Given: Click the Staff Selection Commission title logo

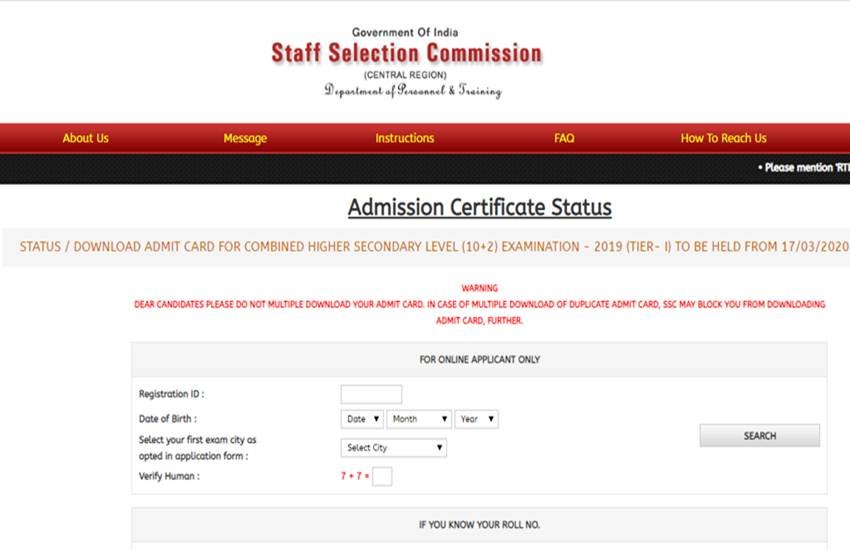Looking at the screenshot, I should 406,53.
